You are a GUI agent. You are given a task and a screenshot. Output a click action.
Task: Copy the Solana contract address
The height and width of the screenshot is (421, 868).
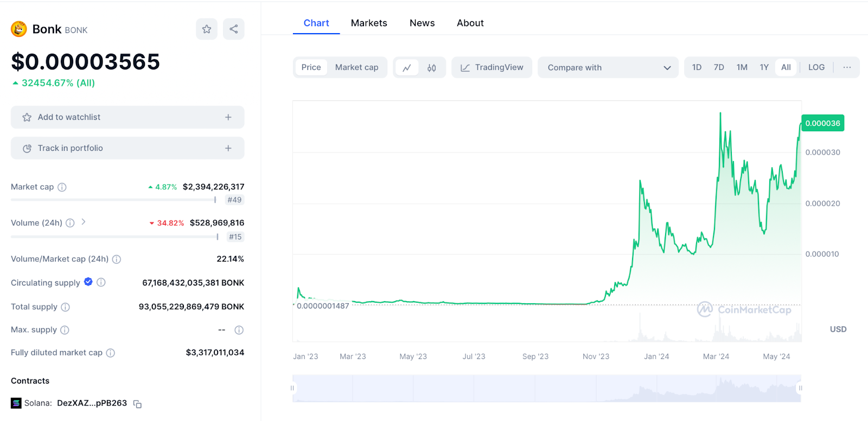click(138, 404)
